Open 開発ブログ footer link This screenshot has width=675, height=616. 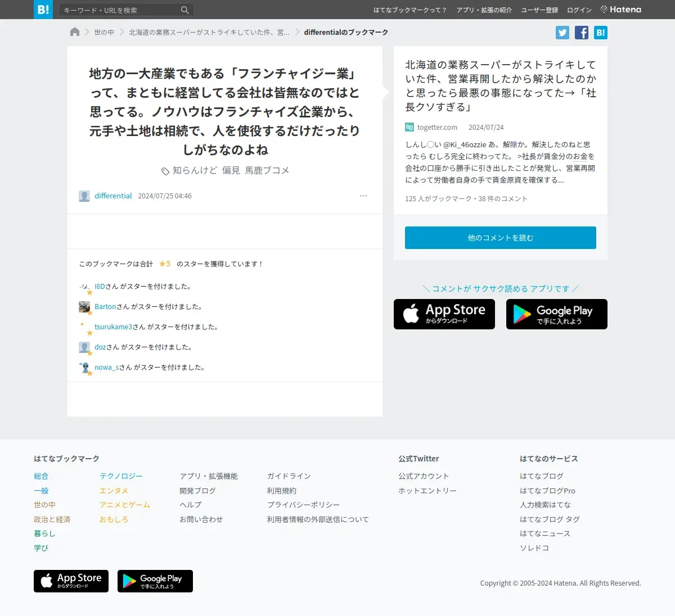pos(197,491)
